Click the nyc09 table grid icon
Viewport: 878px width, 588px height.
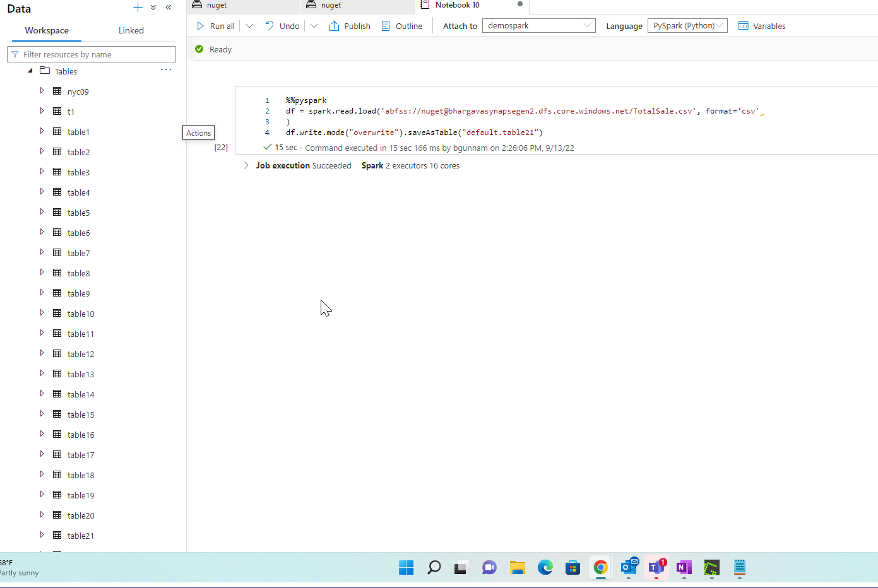pos(57,91)
